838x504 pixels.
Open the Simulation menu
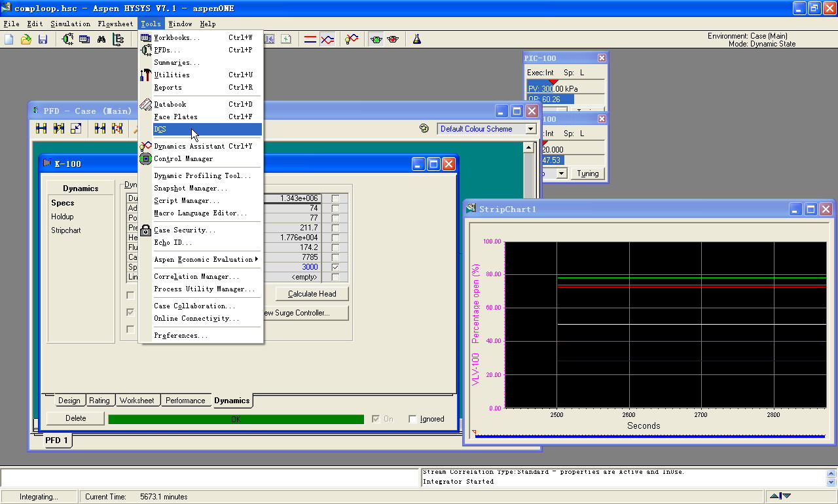[70, 24]
